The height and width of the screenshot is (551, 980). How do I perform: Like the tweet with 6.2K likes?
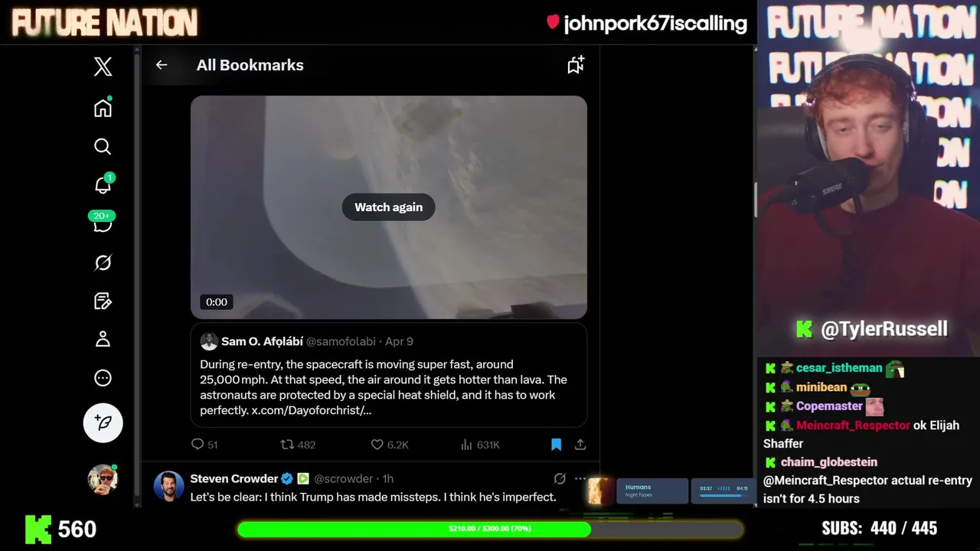pos(390,445)
